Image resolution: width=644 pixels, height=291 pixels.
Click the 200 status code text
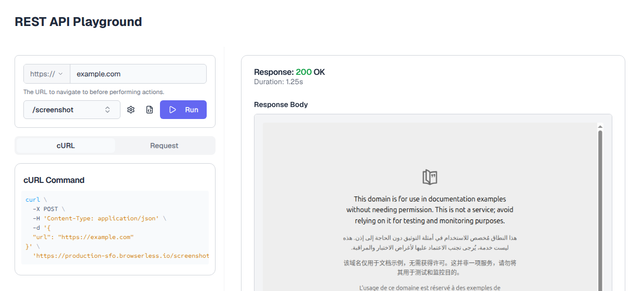pos(304,72)
